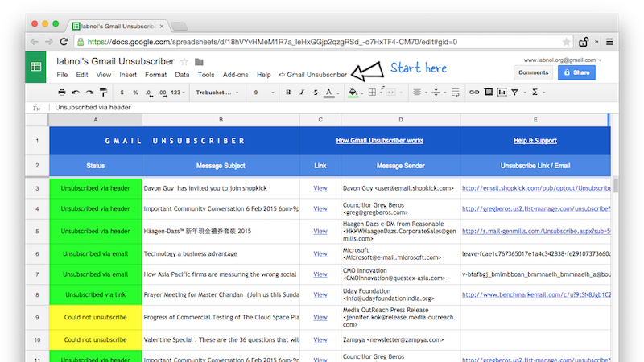The image size is (644, 362).
Task: Toggle bold formatting
Action: click(288, 93)
